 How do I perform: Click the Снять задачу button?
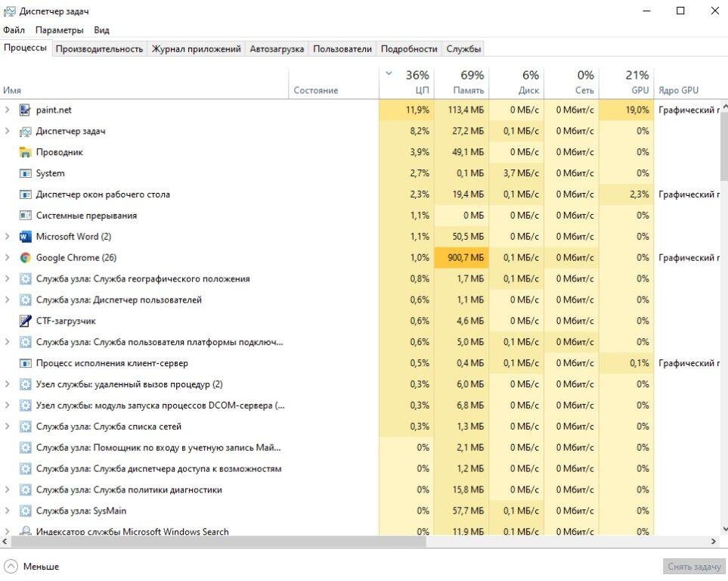click(694, 567)
